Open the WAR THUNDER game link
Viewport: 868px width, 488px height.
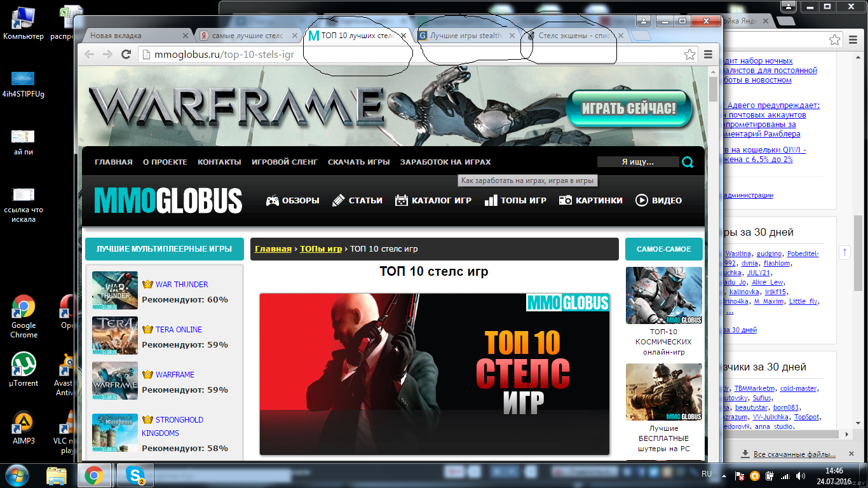click(182, 285)
